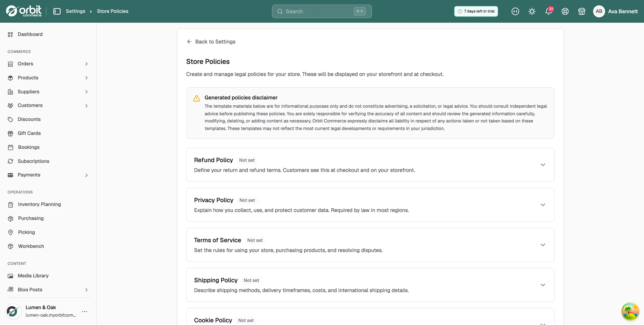The height and width of the screenshot is (325, 644).
Task: Open the Dashboard menu item
Action: (48, 34)
